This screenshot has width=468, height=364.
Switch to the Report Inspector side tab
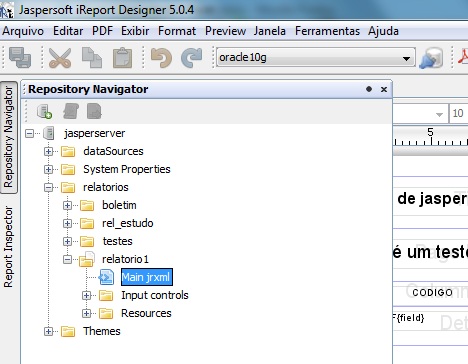pos(9,247)
